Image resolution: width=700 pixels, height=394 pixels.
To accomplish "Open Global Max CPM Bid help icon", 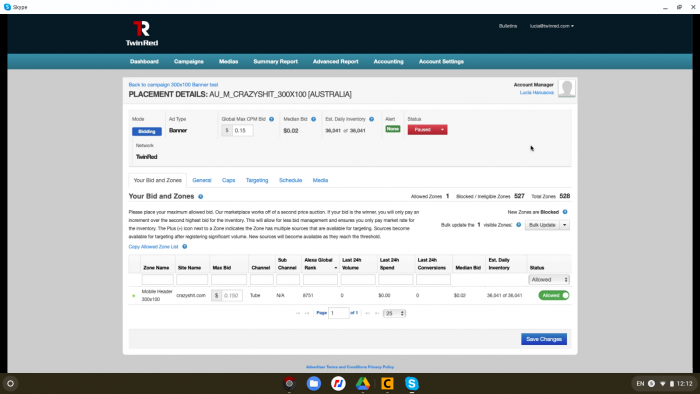I will click(x=271, y=119).
